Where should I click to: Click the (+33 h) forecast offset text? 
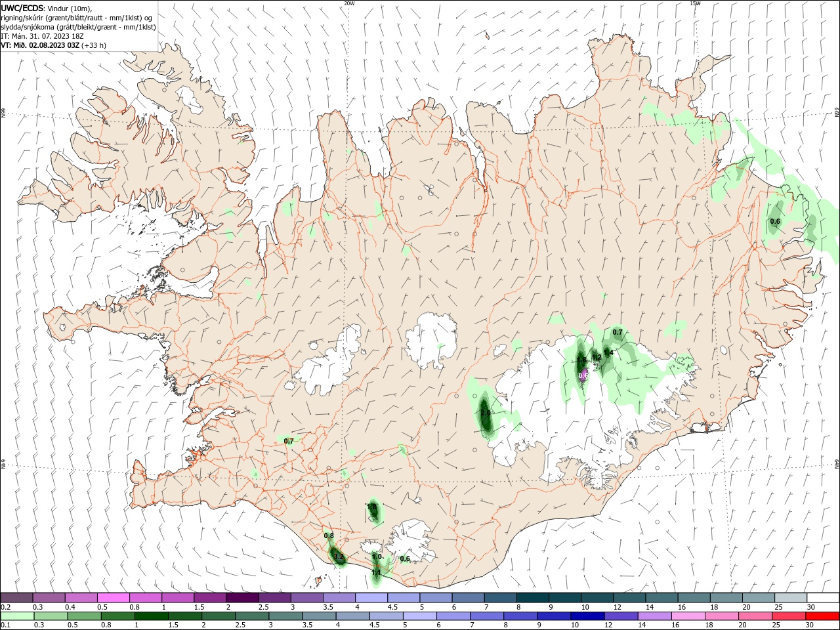pyautogui.click(x=94, y=45)
